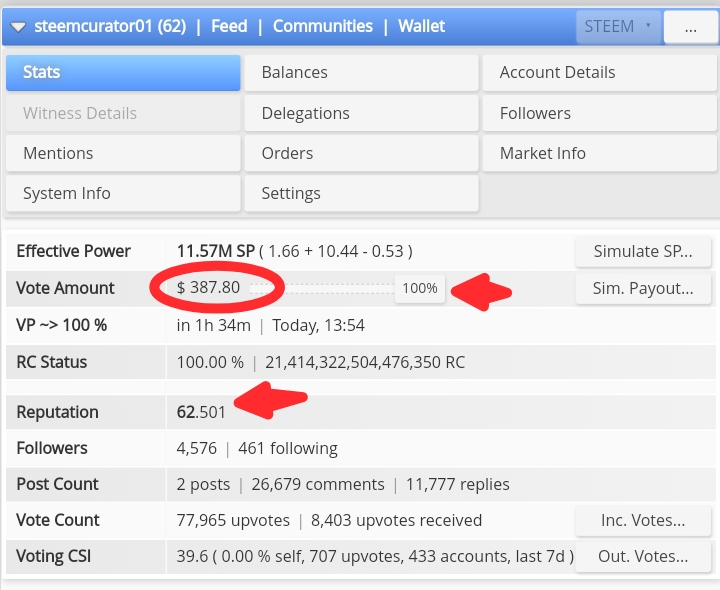720x590 pixels.
Task: Open the STEEM network dropdown
Action: pos(619,27)
